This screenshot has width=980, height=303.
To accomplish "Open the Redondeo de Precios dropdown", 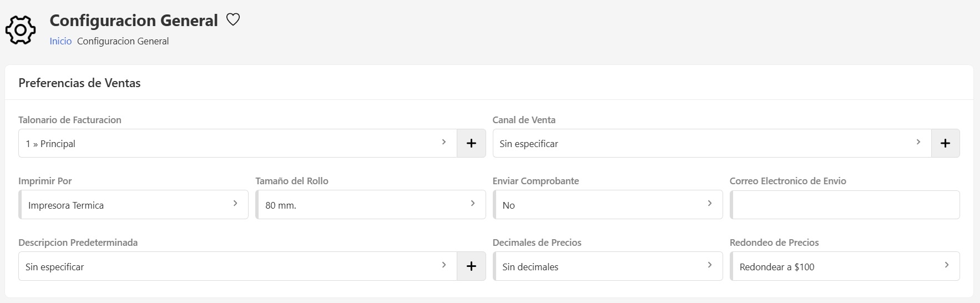I will point(845,266).
